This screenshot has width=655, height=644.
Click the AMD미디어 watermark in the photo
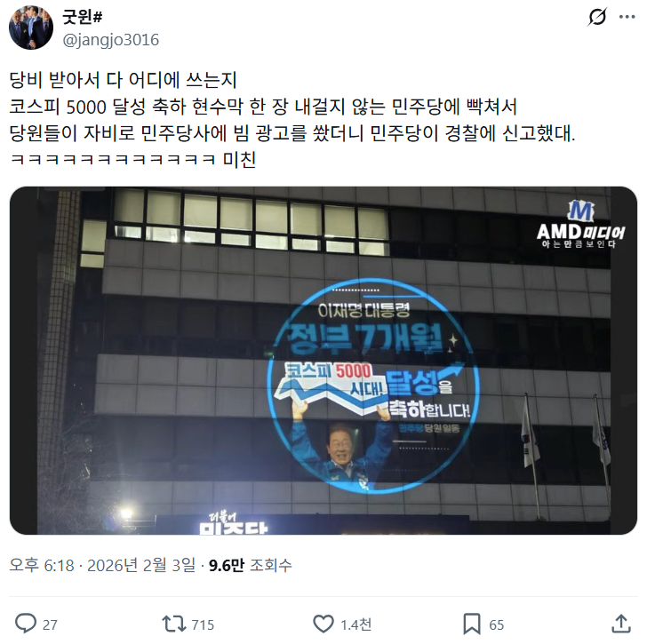pos(580,226)
